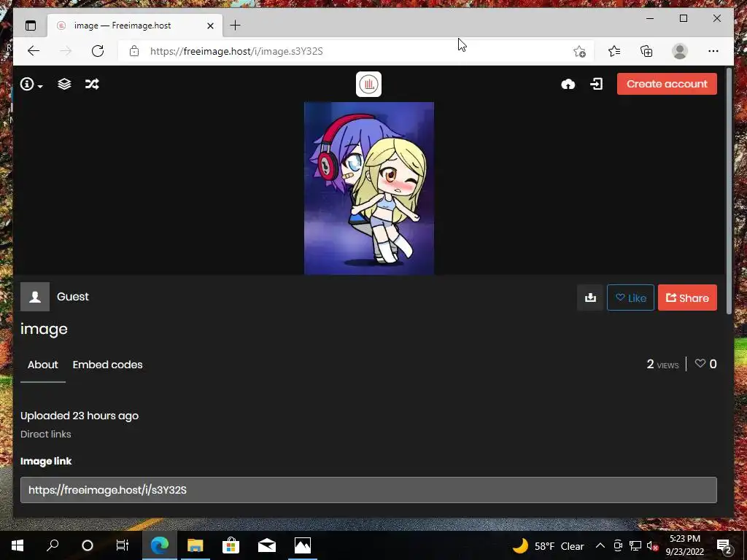The image size is (747, 560).
Task: Open the Guest user profile link
Action: 73,297
